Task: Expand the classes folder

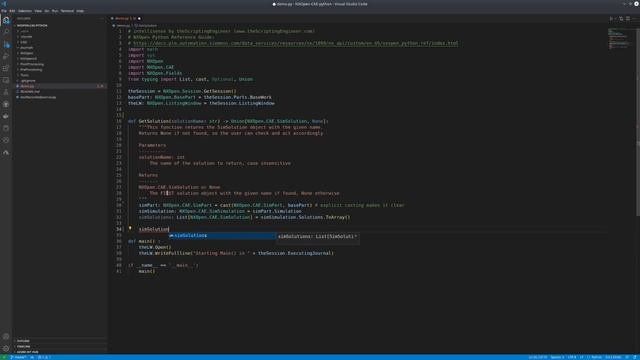Action: tap(26, 36)
